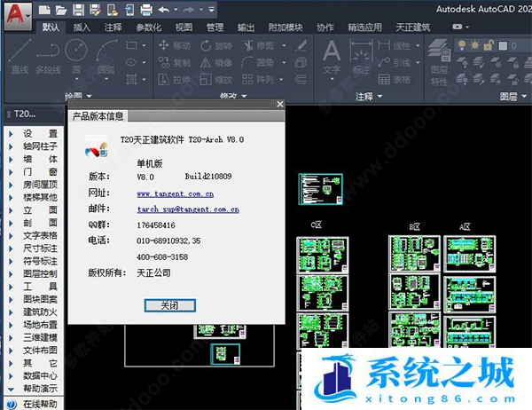This screenshot has width=532, height=410.
Task: Expand the 文字表格 sidebar menu
Action: point(40,236)
